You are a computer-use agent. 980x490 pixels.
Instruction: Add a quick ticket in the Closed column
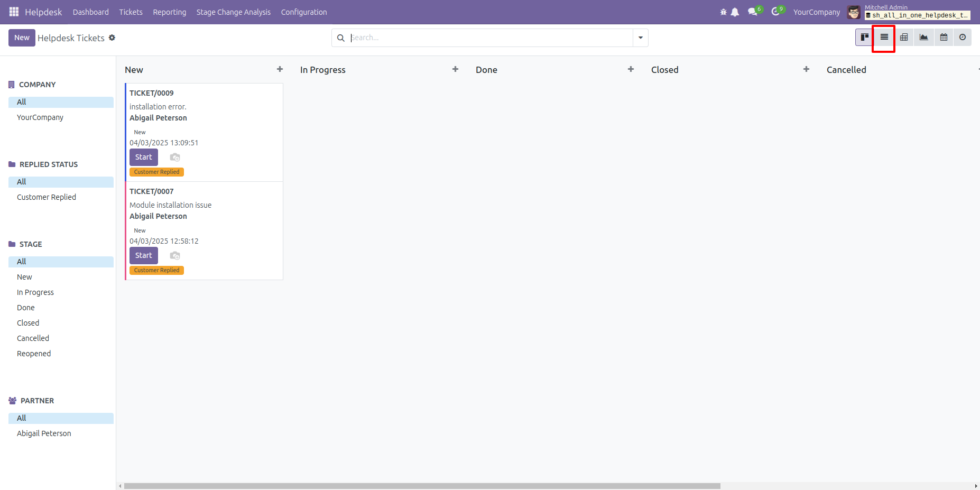[806, 69]
